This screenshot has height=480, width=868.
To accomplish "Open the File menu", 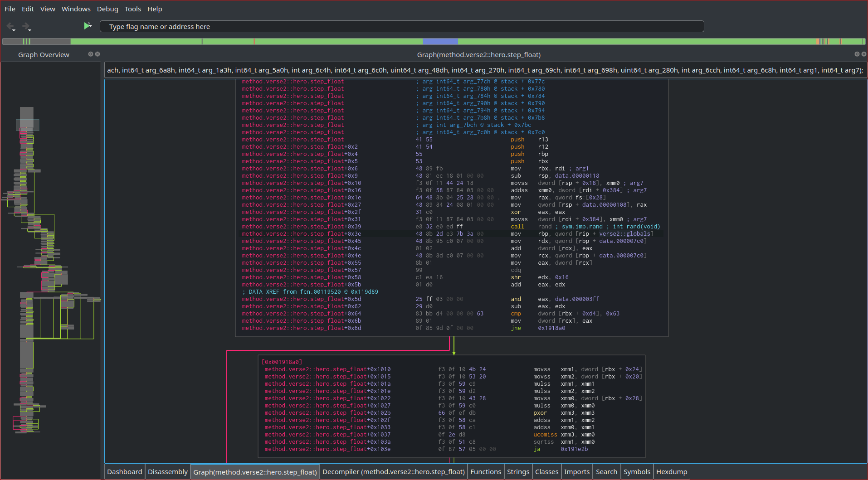I will 10,9.
